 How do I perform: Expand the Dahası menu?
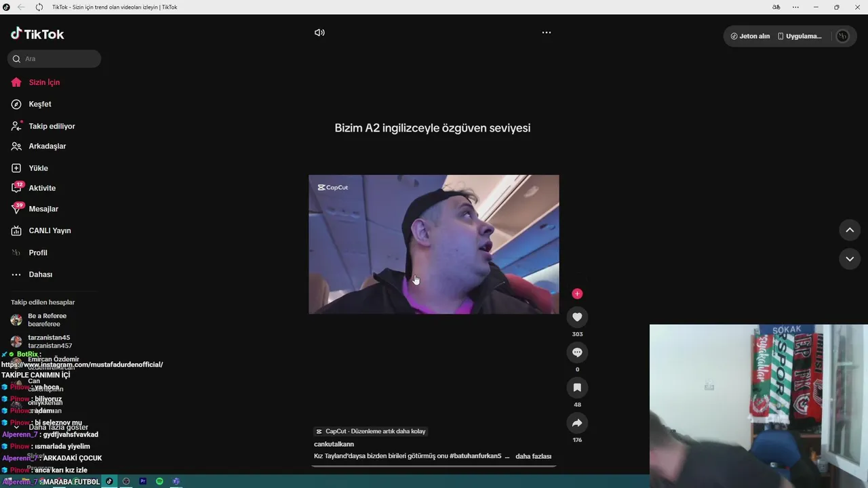click(x=40, y=274)
